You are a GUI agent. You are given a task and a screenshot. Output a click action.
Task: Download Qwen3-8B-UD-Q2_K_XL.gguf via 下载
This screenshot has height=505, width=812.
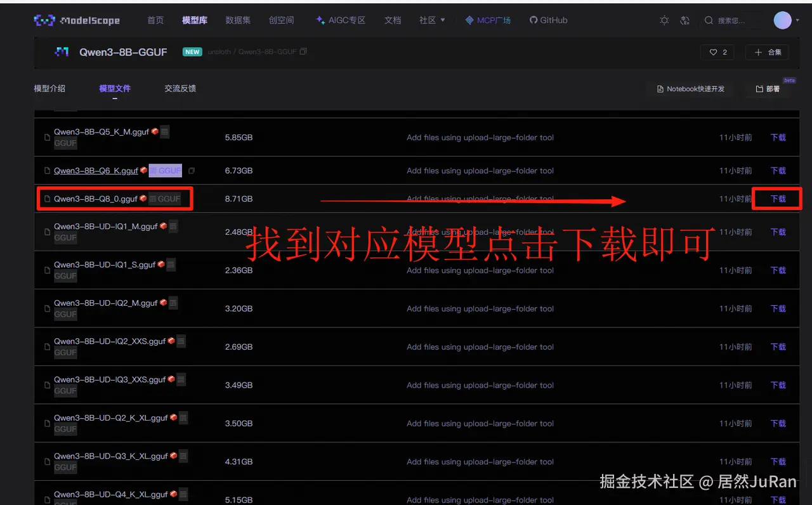pos(778,424)
